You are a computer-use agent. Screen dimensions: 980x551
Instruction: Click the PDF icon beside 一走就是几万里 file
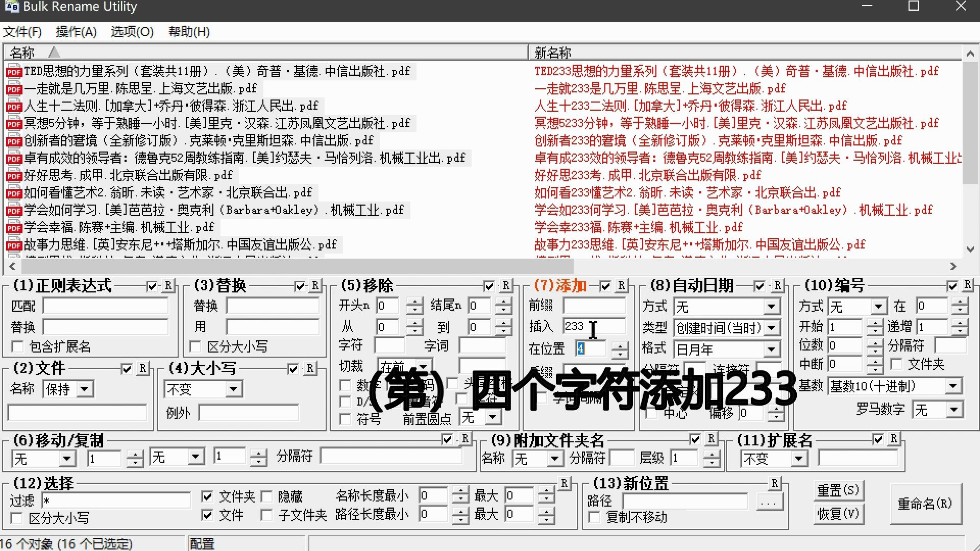coord(13,88)
